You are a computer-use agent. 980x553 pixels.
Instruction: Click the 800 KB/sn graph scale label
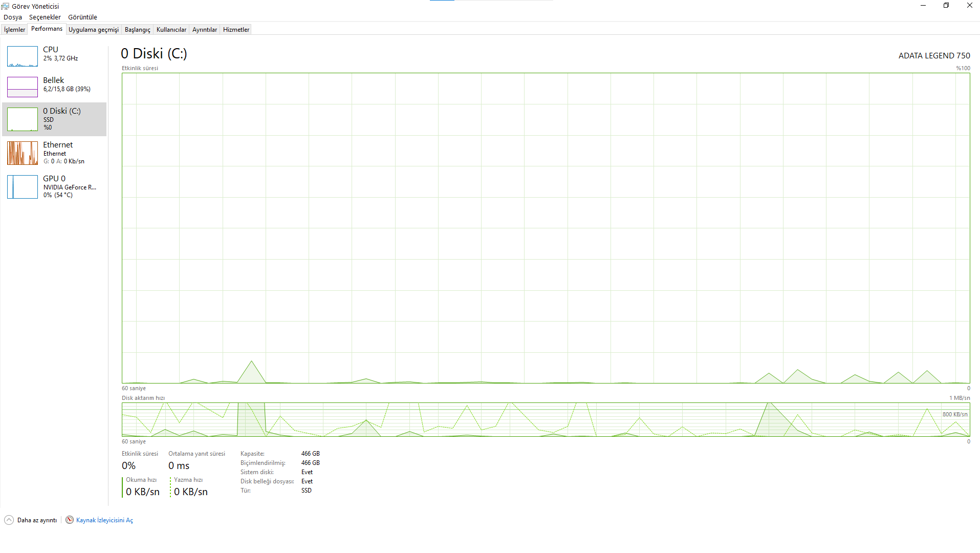[x=955, y=415]
